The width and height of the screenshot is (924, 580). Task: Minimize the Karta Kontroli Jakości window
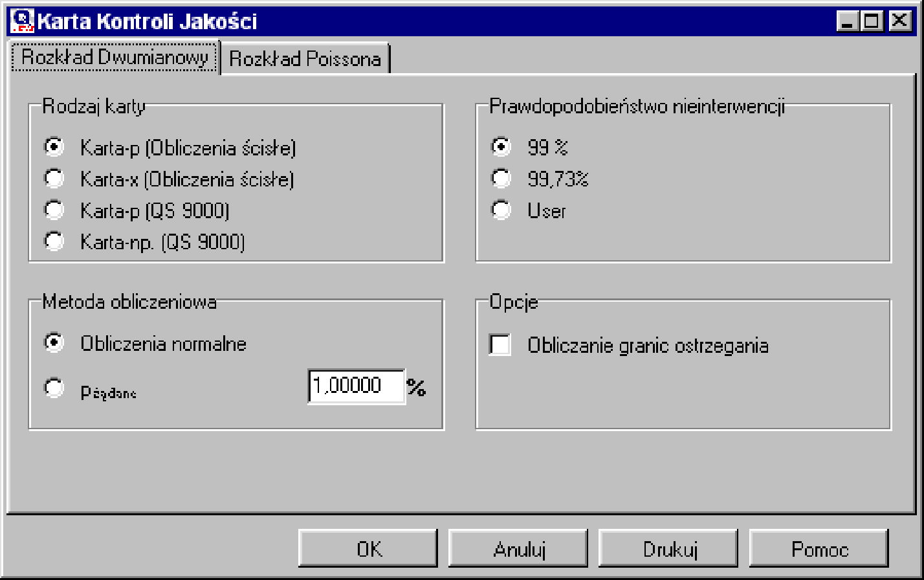coord(847,21)
